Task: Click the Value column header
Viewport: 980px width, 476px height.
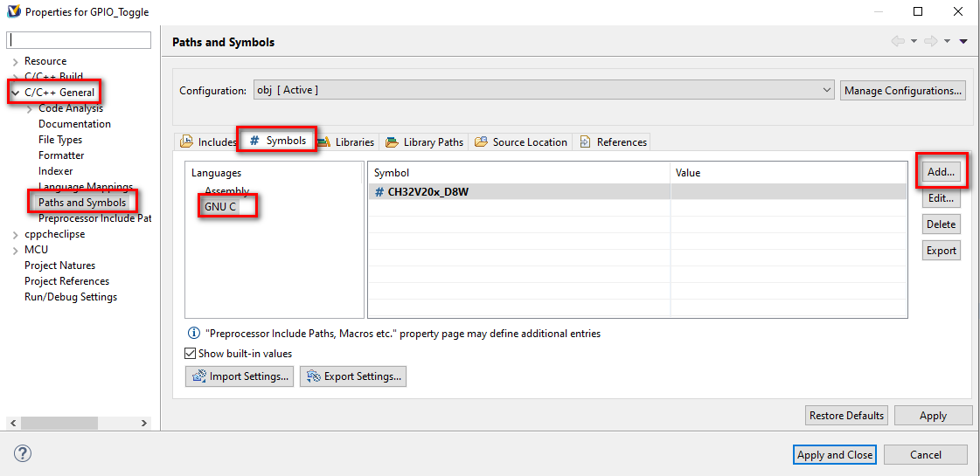Action: coord(789,173)
